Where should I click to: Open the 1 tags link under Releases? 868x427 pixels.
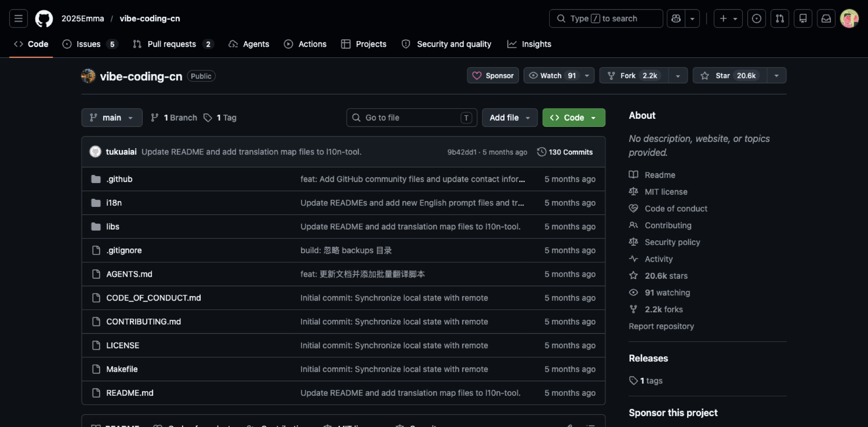coord(646,381)
